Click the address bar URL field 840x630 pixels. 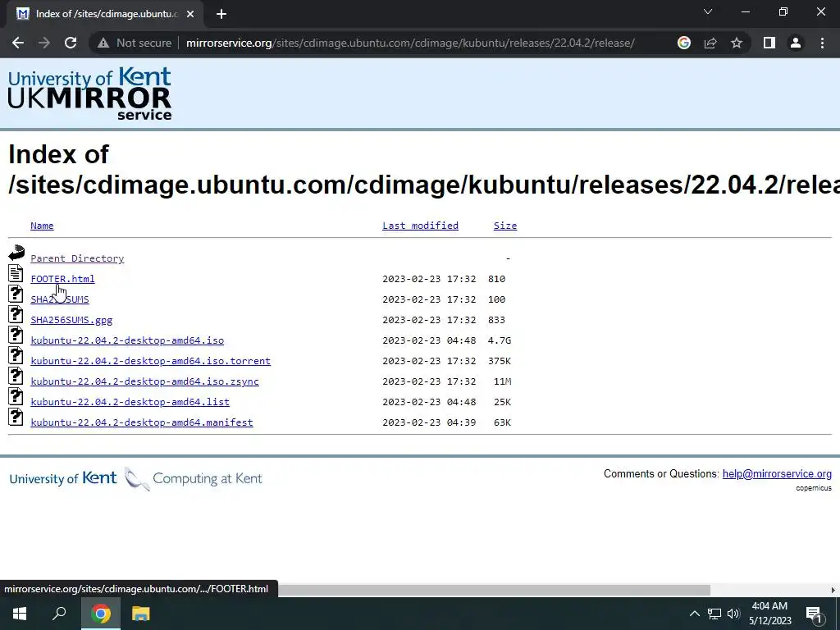tap(410, 43)
